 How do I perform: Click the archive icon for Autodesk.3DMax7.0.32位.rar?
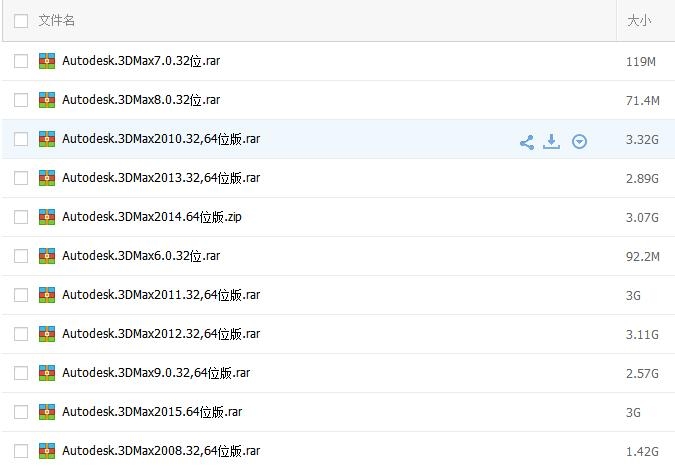pos(47,61)
